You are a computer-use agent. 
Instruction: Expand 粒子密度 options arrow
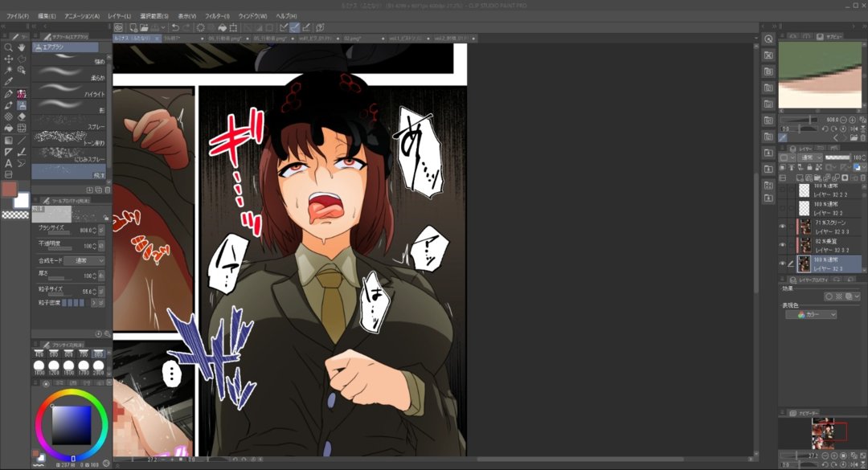coord(94,303)
